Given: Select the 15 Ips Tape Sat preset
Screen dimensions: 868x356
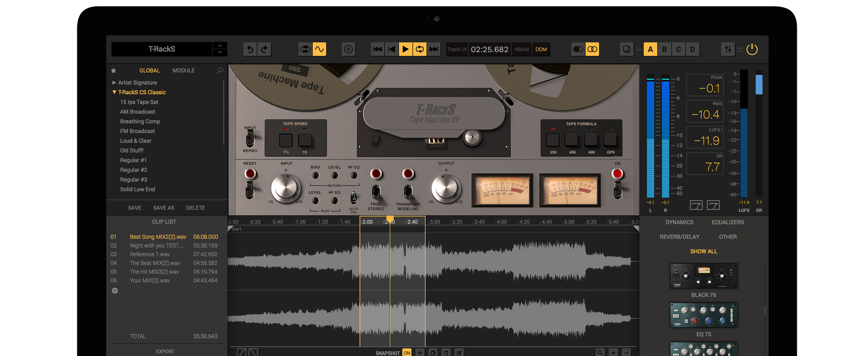Looking at the screenshot, I should [x=139, y=102].
